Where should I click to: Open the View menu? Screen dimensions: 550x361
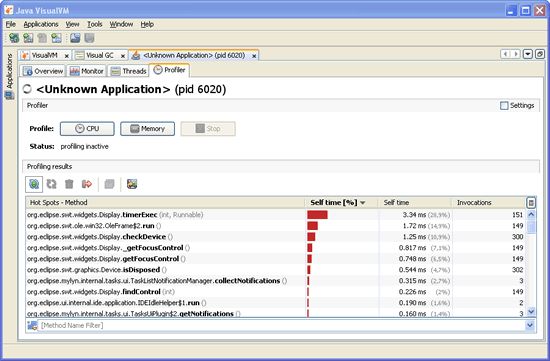coord(72,24)
